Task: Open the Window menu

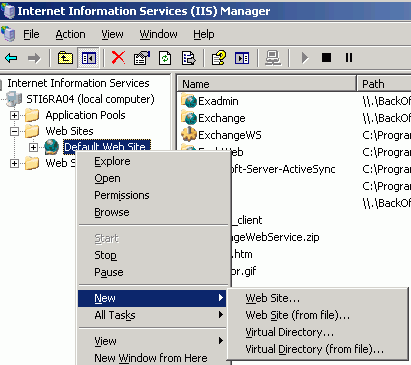Action: pyautogui.click(x=158, y=34)
